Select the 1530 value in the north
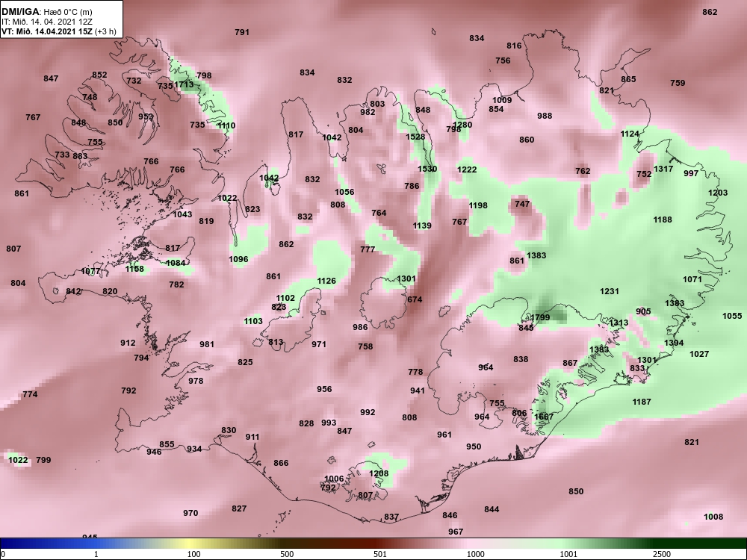 (427, 169)
